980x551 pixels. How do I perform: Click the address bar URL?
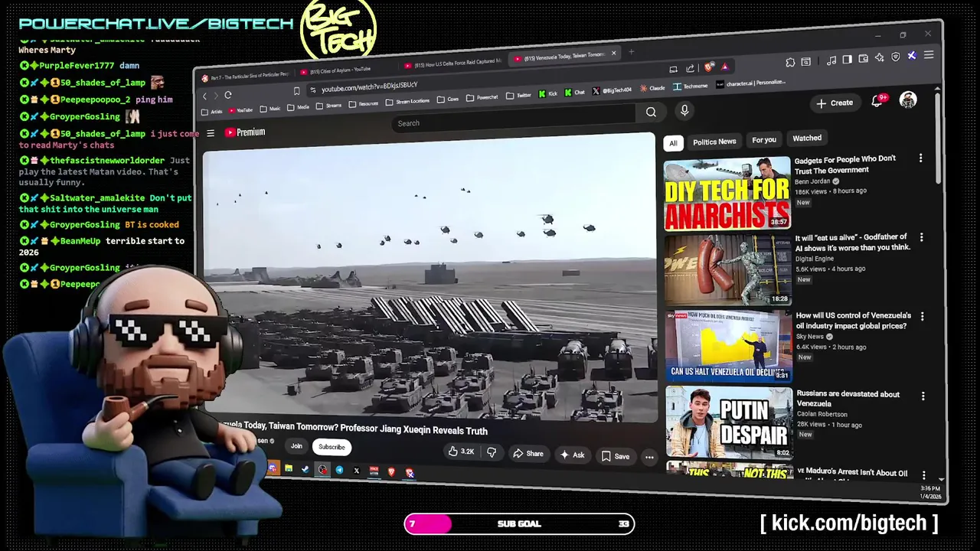click(x=370, y=86)
